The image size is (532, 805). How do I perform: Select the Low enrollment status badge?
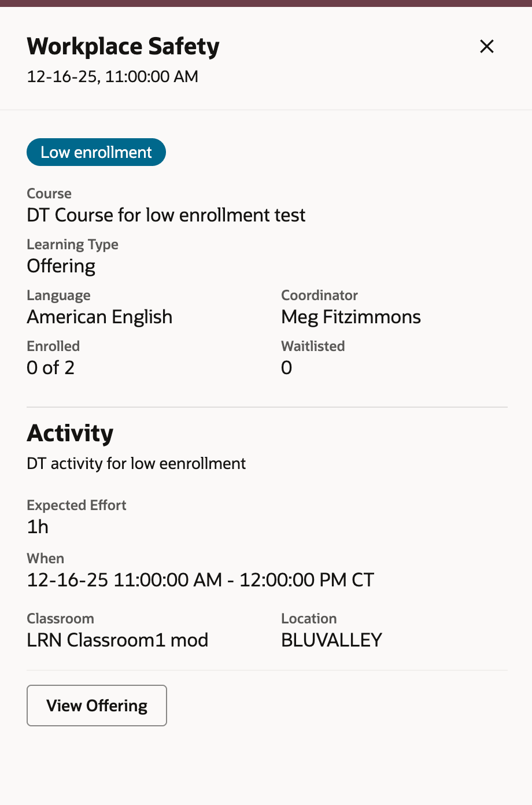96,152
